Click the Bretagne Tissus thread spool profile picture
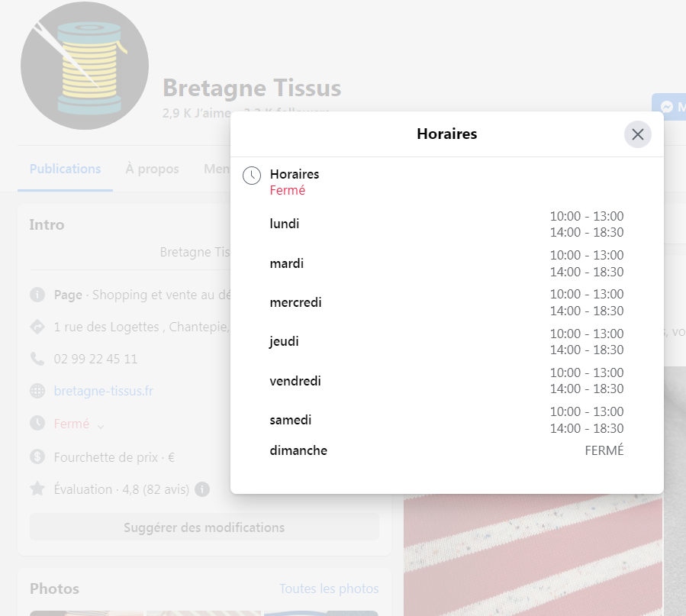686x616 pixels. tap(85, 66)
